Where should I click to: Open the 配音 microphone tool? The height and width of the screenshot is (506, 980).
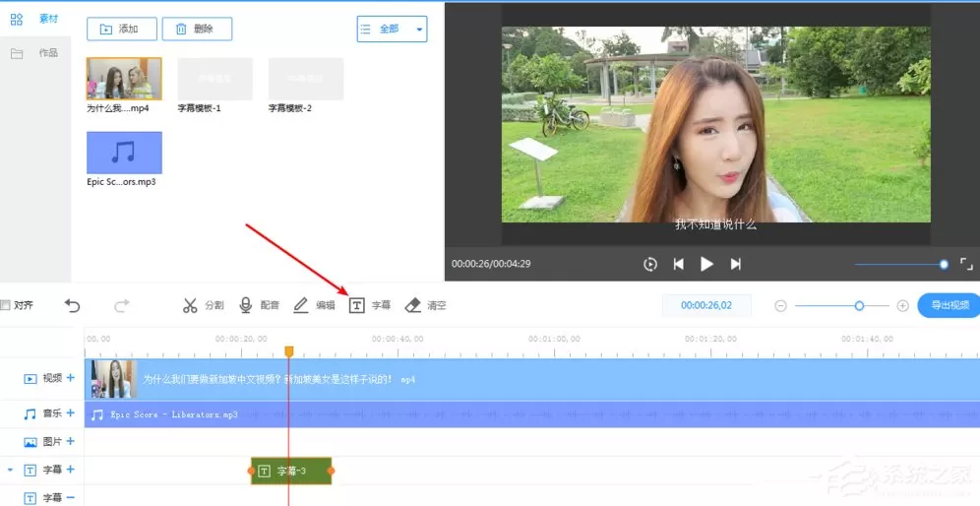tap(259, 305)
